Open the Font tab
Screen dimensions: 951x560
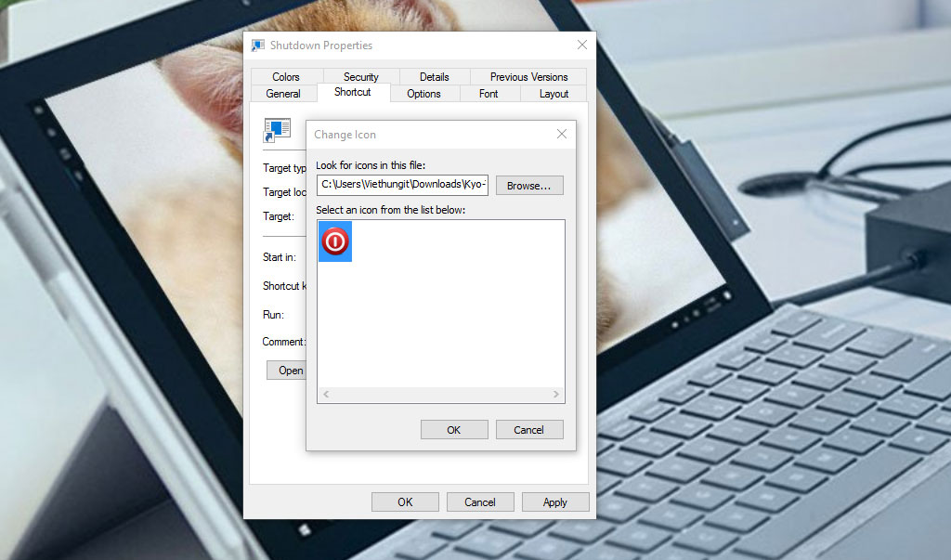[x=489, y=94]
